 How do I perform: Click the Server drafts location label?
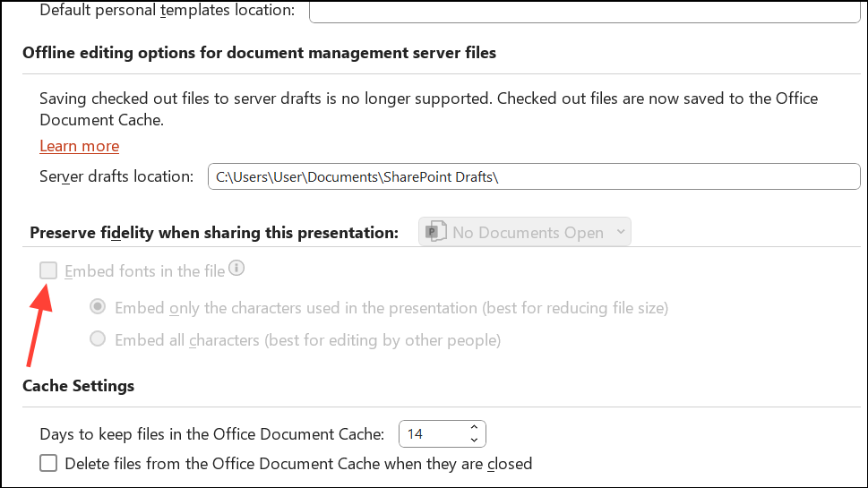click(116, 176)
